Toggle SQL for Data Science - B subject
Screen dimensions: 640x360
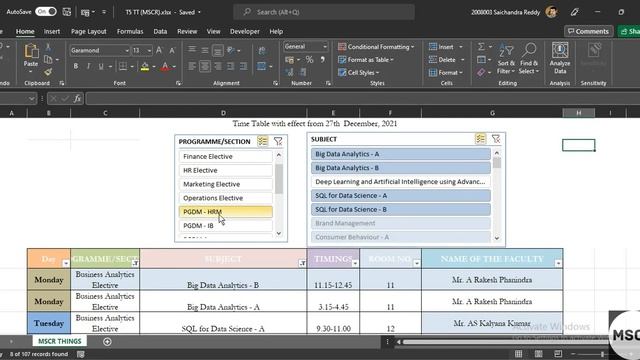[x=401, y=209]
